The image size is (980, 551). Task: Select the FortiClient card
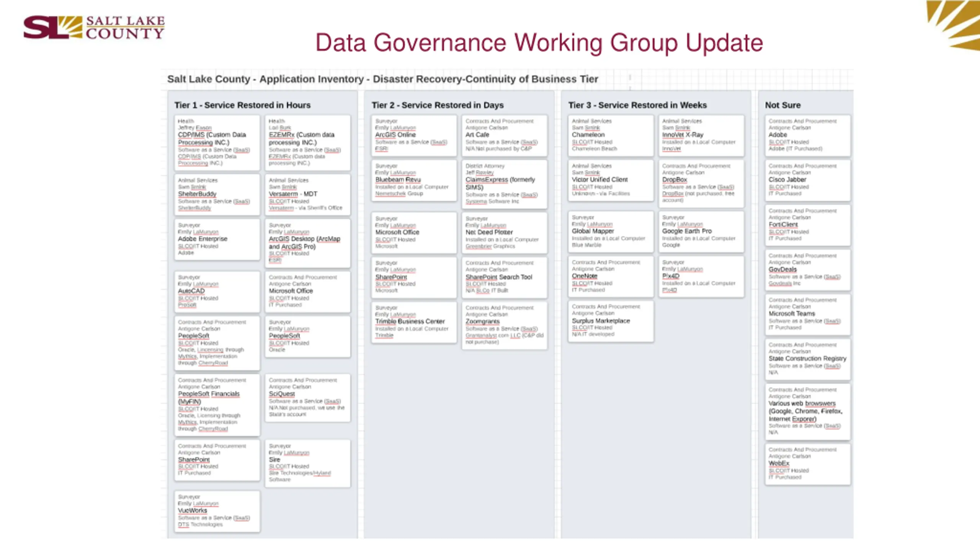click(x=808, y=226)
